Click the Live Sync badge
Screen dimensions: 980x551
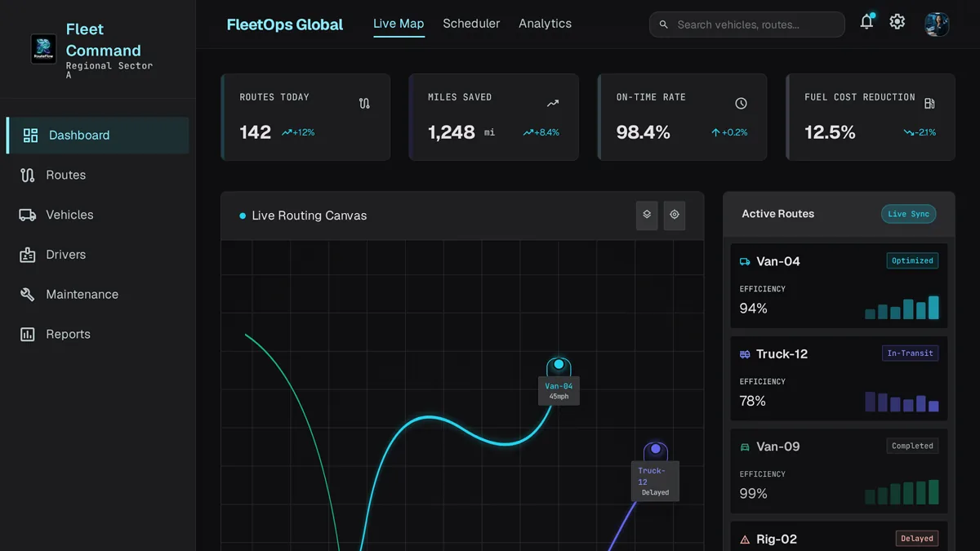tap(908, 214)
